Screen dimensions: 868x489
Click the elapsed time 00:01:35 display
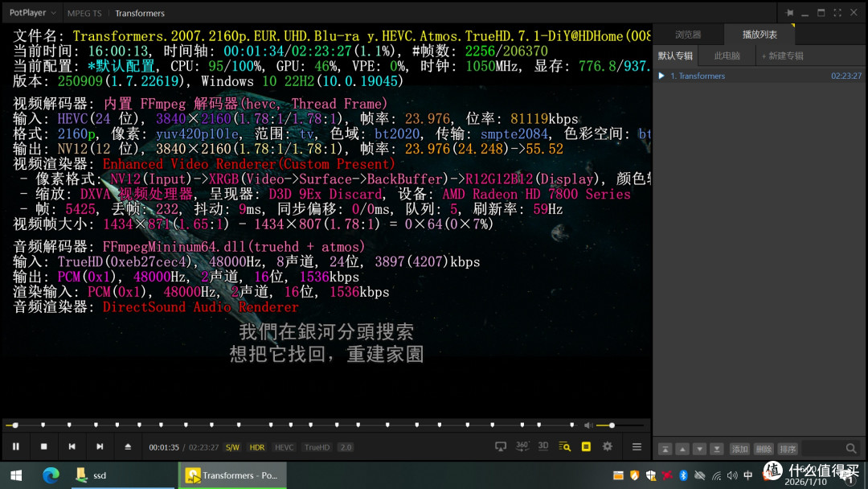point(164,447)
